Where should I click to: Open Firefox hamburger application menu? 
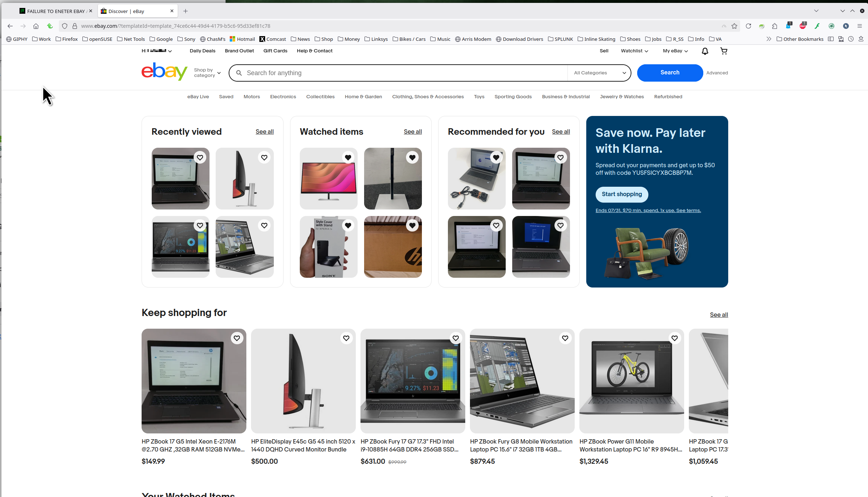pyautogui.click(x=860, y=26)
